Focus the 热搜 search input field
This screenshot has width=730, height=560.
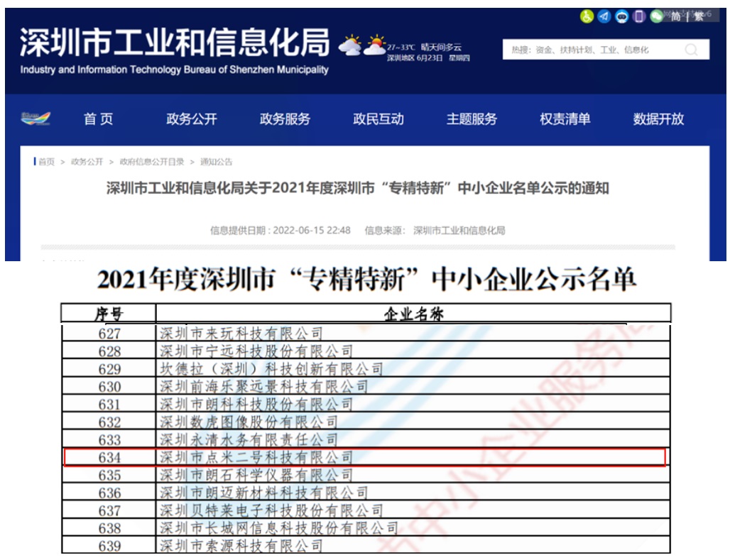click(606, 50)
